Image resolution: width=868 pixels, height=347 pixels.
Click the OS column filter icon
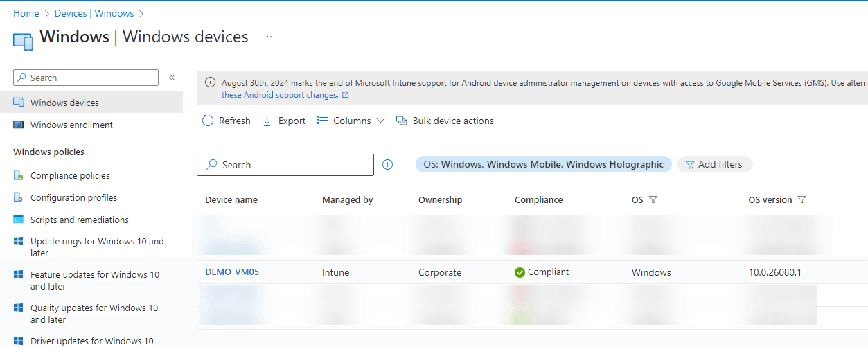pos(653,199)
